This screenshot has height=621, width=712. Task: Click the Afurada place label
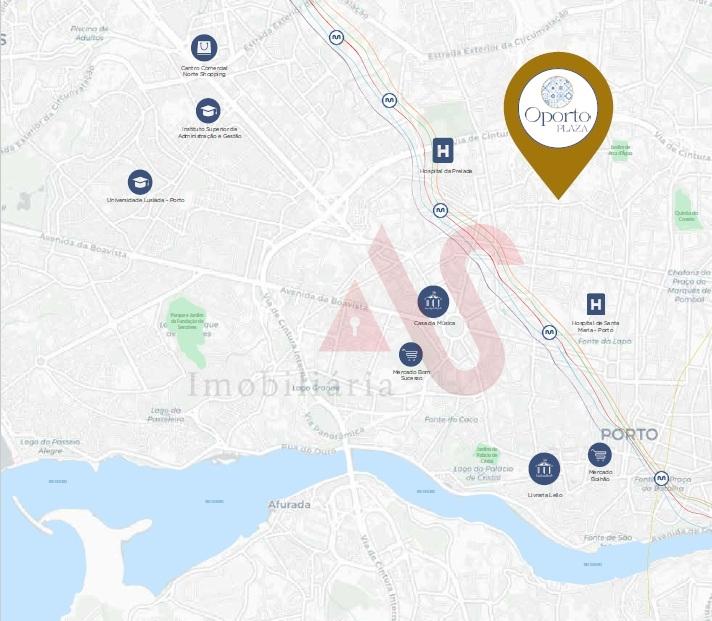tap(289, 504)
